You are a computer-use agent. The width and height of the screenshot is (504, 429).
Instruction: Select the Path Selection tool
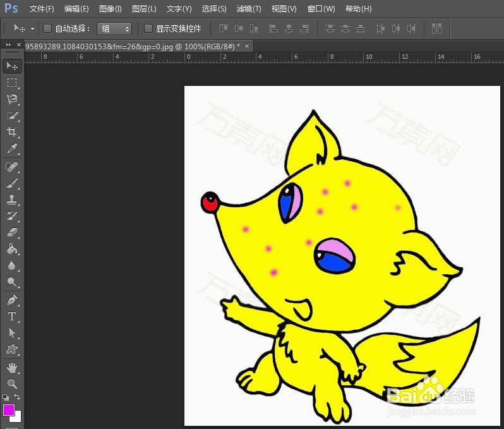pos(12,333)
